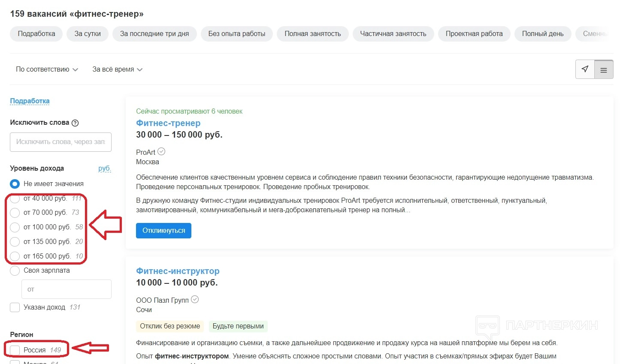Apply the Без опыта работы filter chip
The height and width of the screenshot is (364, 620).
tap(237, 34)
